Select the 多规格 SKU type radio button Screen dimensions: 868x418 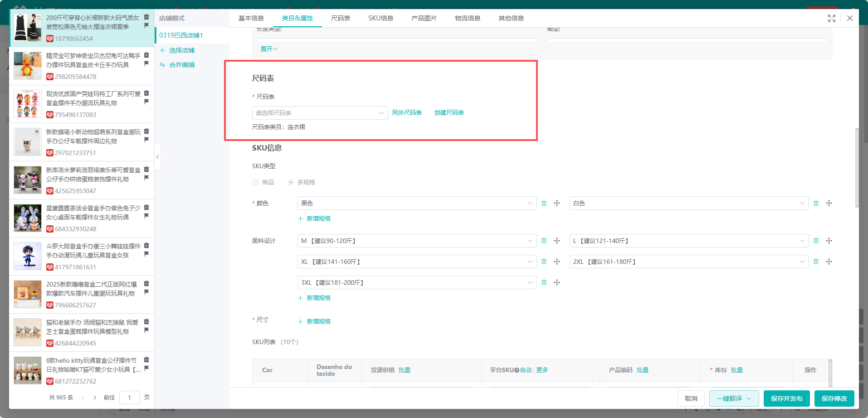coord(291,182)
